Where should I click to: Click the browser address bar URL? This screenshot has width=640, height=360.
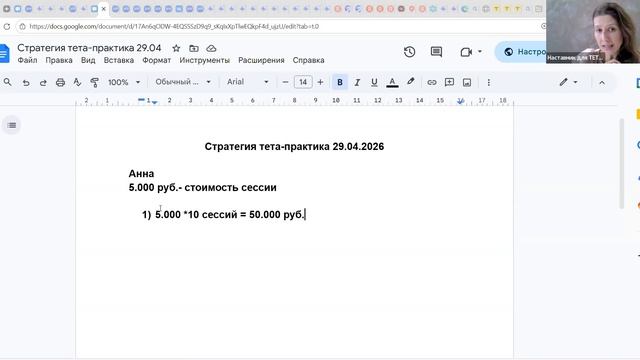click(x=174, y=27)
